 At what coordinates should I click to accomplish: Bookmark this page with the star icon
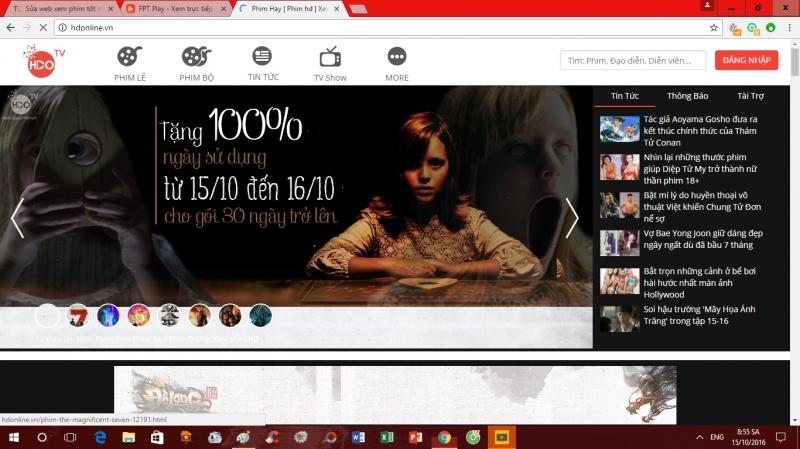[713, 28]
